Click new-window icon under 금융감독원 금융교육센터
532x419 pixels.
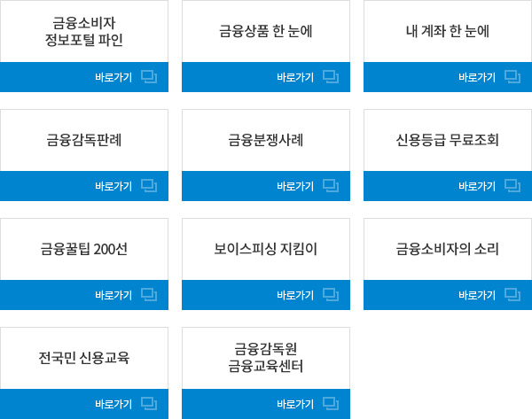point(331,404)
